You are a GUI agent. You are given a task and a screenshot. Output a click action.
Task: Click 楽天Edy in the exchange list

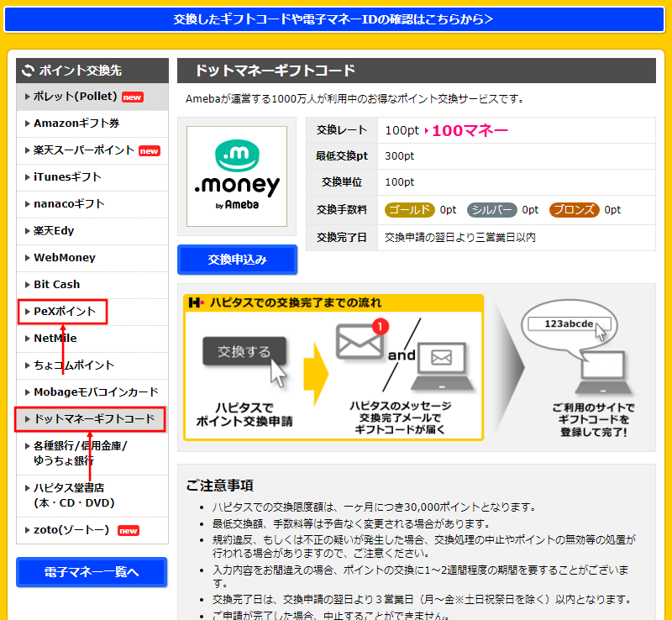[54, 231]
